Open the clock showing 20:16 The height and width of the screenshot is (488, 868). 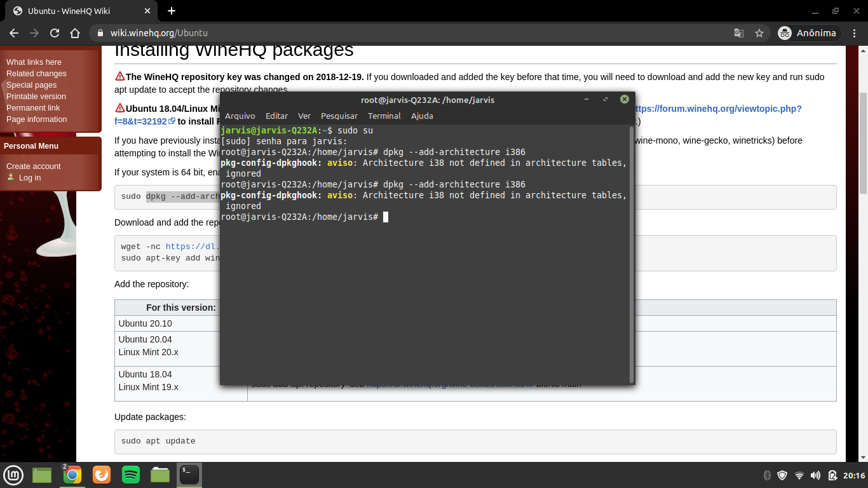(854, 475)
